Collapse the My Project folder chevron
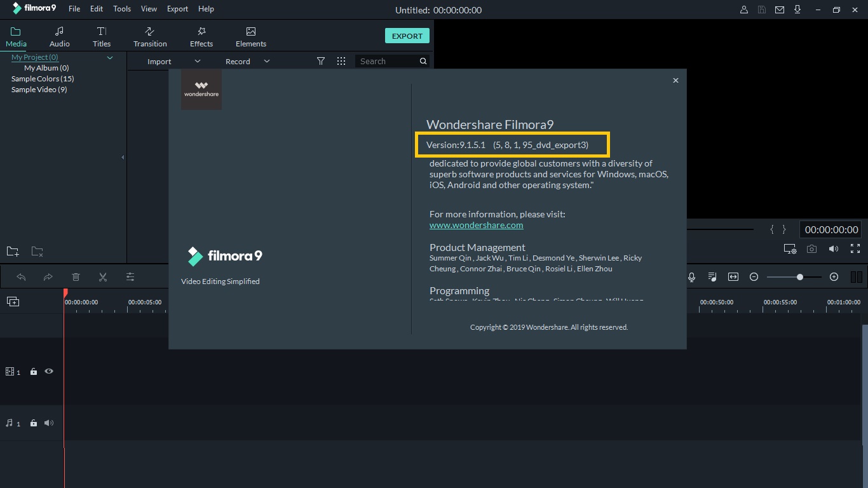Image resolution: width=868 pixels, height=488 pixels. [x=110, y=58]
